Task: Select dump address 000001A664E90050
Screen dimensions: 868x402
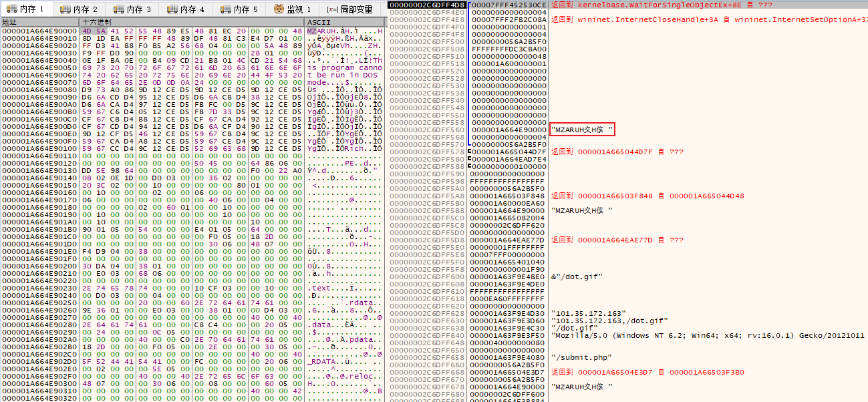Action: [40, 67]
